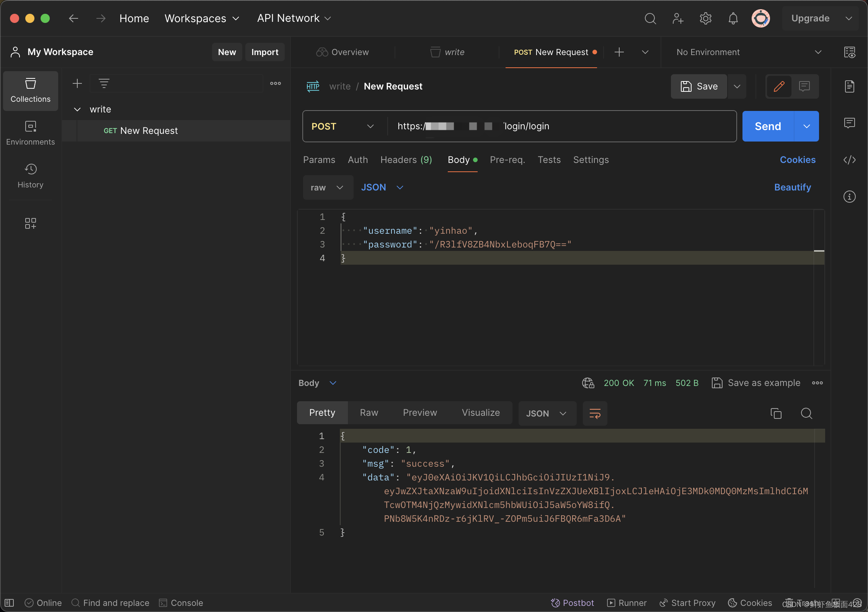This screenshot has height=612, width=868.
Task: Switch response view to Visualize
Action: [x=481, y=413]
